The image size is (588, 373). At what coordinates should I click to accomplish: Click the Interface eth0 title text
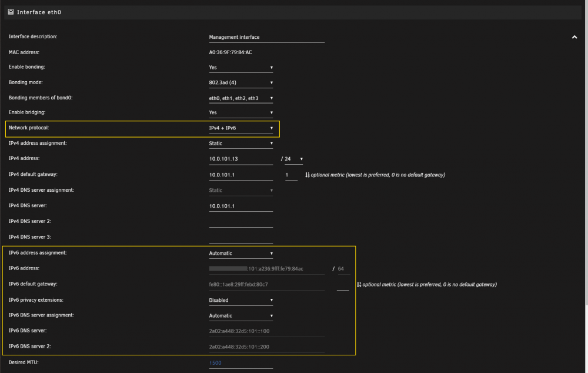point(39,12)
